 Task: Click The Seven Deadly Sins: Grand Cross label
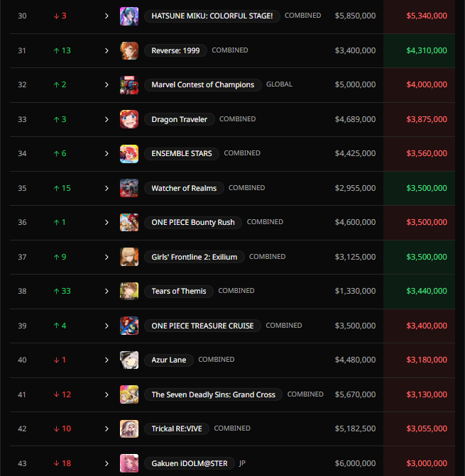(x=213, y=394)
